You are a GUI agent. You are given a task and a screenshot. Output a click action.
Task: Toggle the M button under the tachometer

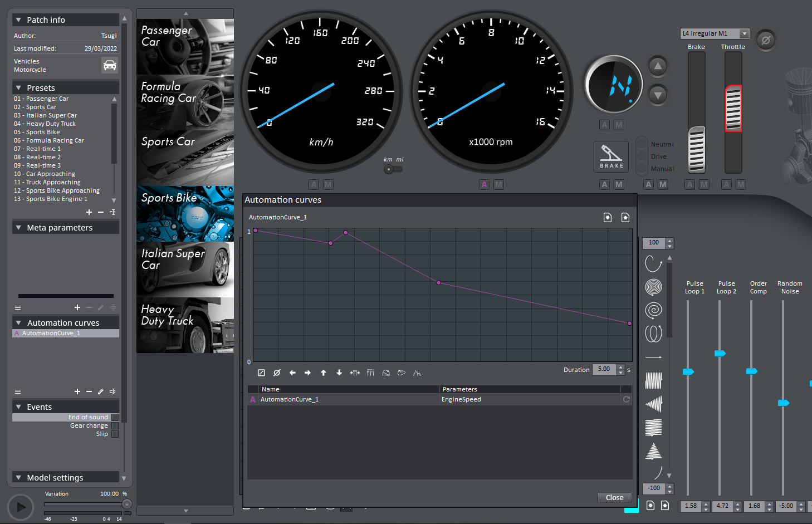[x=498, y=184]
